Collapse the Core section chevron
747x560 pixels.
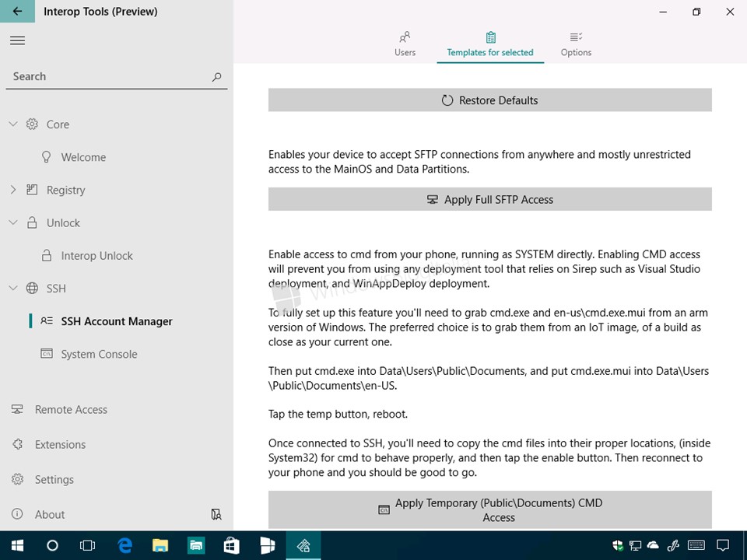point(13,124)
